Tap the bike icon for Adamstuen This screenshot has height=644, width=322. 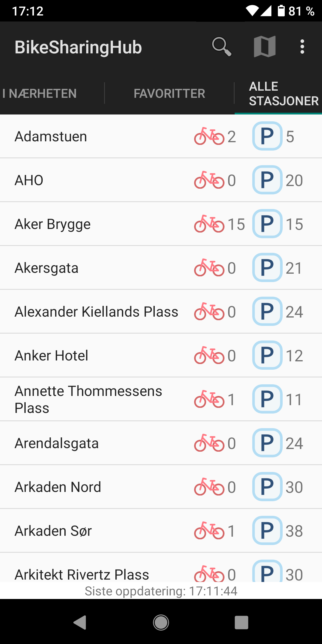209,137
